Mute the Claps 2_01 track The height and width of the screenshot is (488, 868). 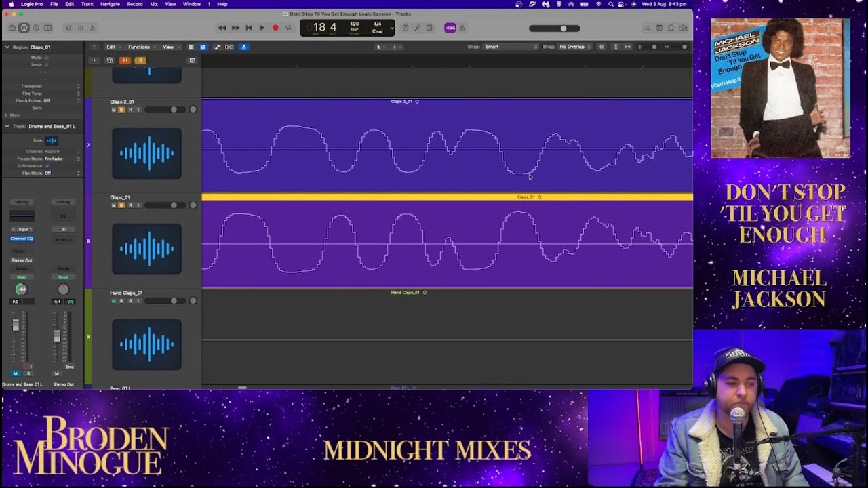click(113, 110)
